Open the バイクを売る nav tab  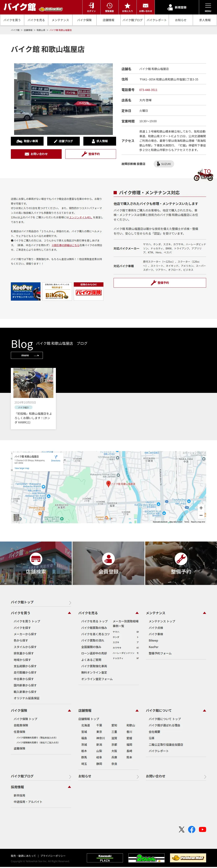pos(36,20)
